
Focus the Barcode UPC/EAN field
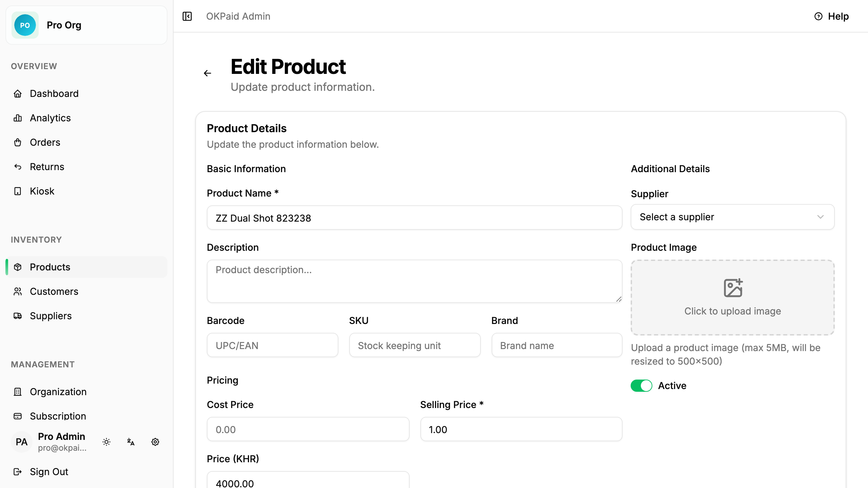[272, 345]
